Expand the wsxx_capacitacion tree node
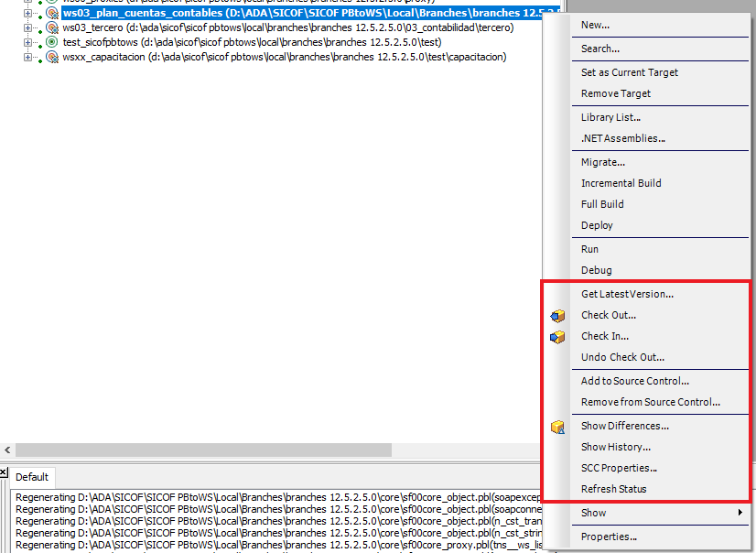The image size is (756, 553). coord(27,57)
